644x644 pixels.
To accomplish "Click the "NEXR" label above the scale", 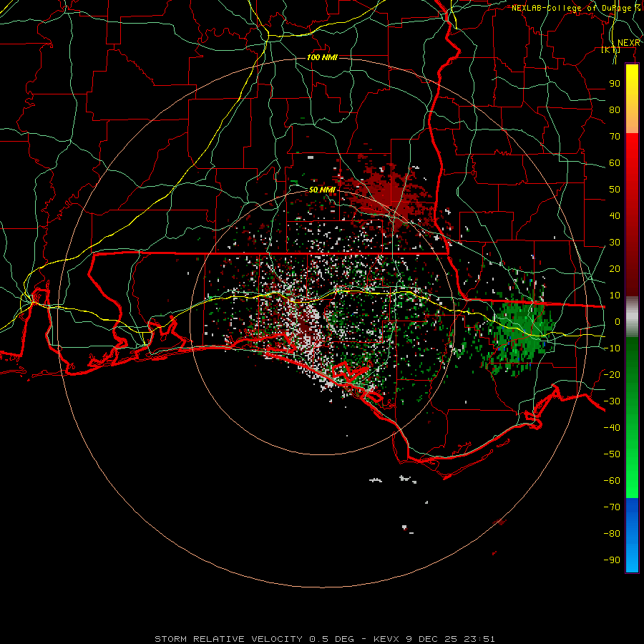I will (x=628, y=43).
